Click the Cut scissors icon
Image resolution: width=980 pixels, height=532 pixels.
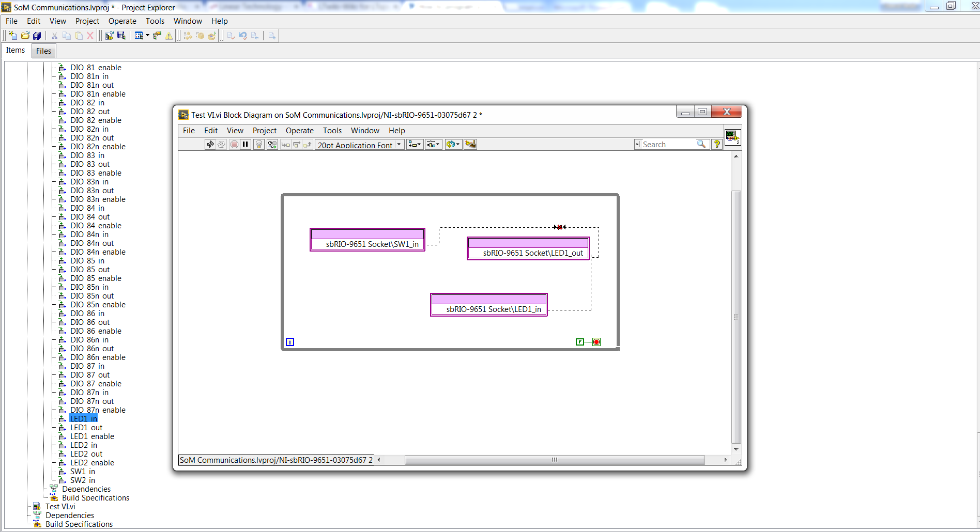[x=54, y=36]
